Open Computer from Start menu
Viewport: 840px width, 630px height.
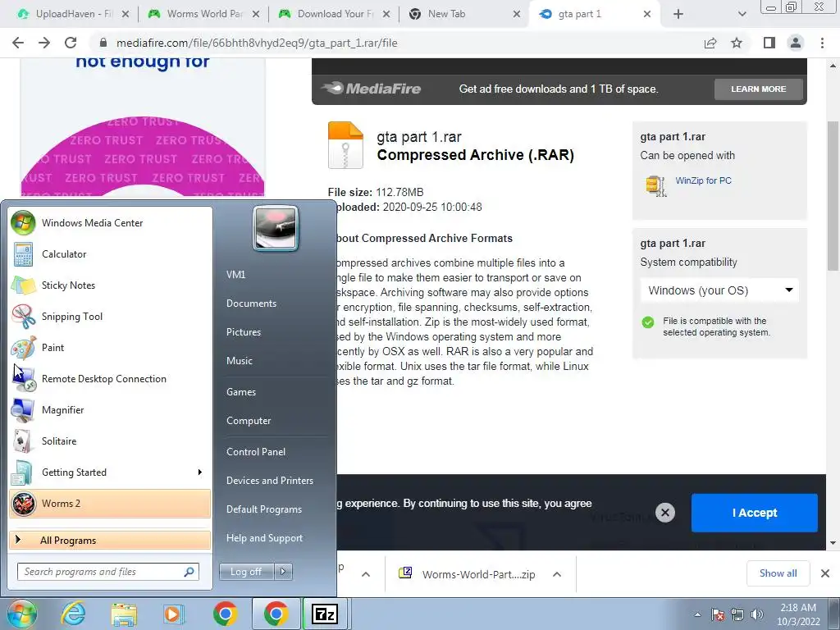[249, 421]
